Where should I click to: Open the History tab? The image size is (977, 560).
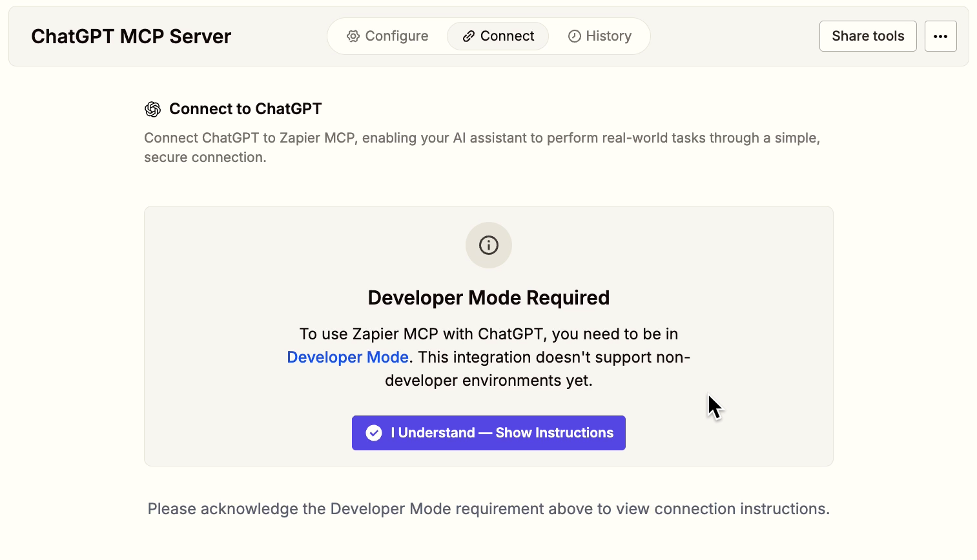click(x=599, y=36)
